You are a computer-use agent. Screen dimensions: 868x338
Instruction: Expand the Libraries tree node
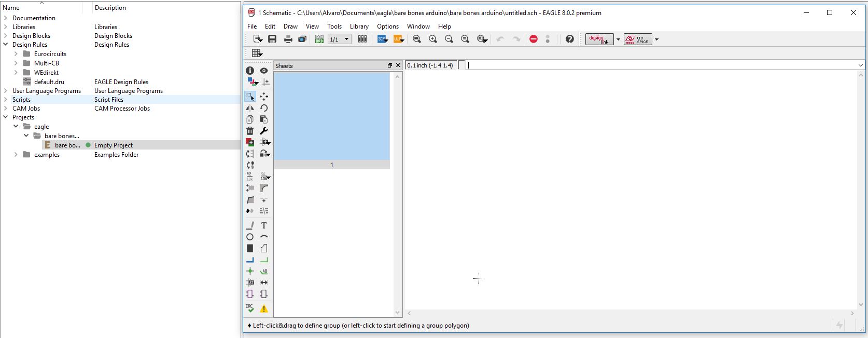pyautogui.click(x=6, y=27)
